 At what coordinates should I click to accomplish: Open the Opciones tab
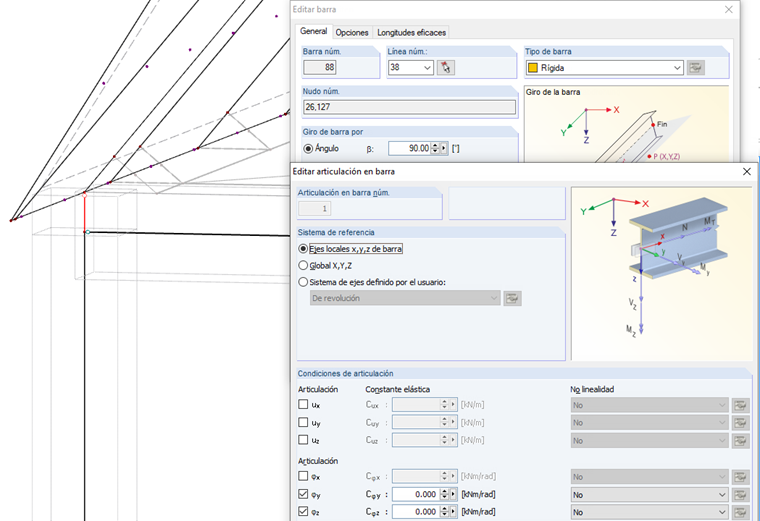click(352, 32)
